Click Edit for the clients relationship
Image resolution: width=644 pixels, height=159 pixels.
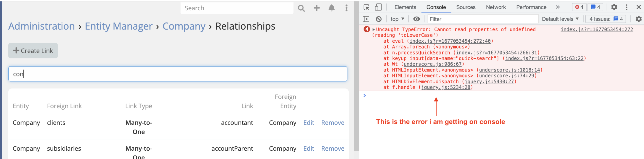pyautogui.click(x=308, y=123)
